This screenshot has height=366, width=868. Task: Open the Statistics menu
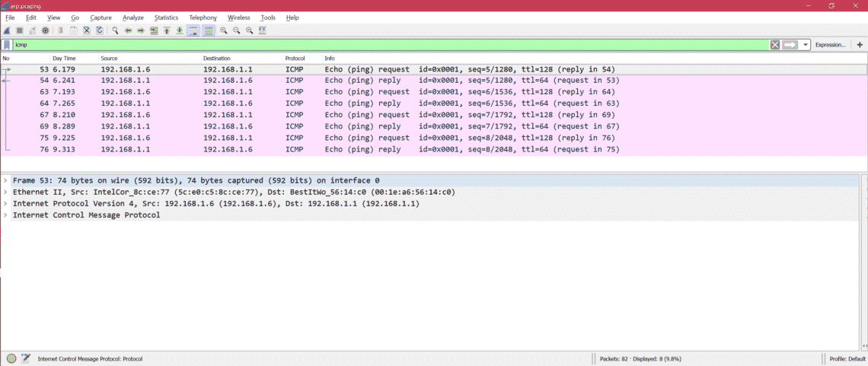click(166, 18)
